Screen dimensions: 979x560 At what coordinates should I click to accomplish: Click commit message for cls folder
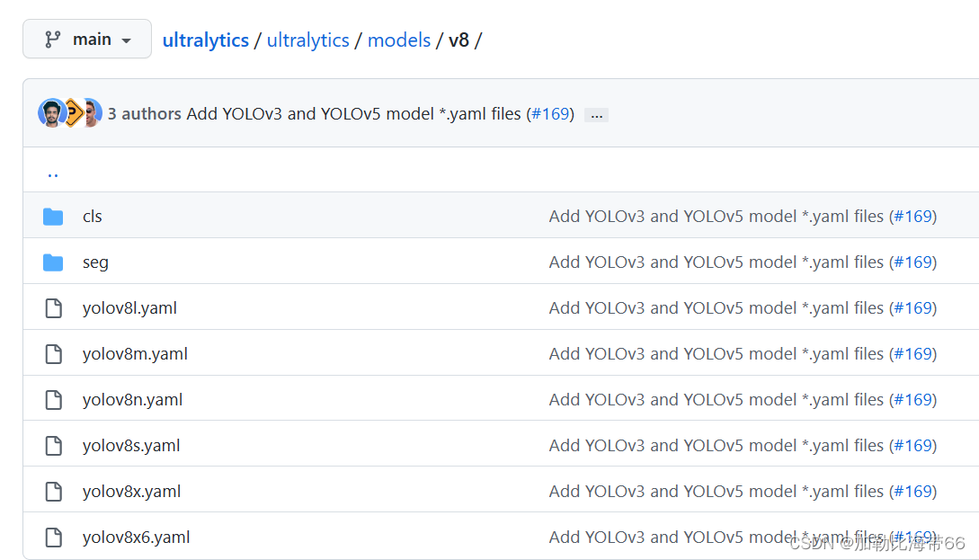pyautogui.click(x=717, y=217)
